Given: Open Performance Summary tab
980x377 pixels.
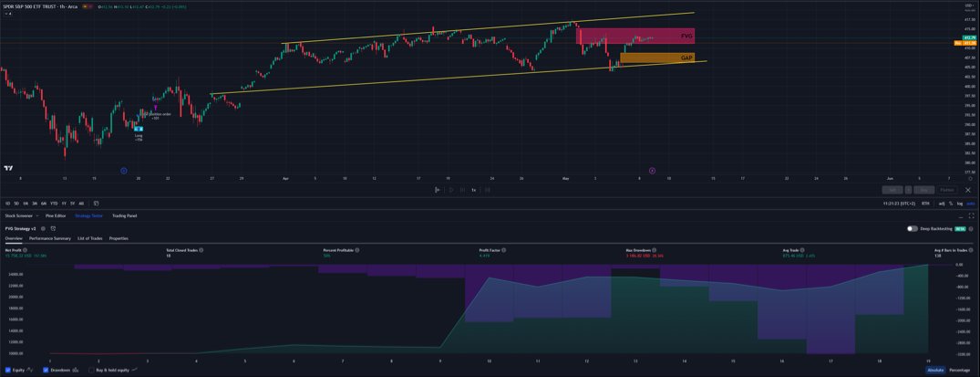Looking at the screenshot, I should tap(50, 238).
